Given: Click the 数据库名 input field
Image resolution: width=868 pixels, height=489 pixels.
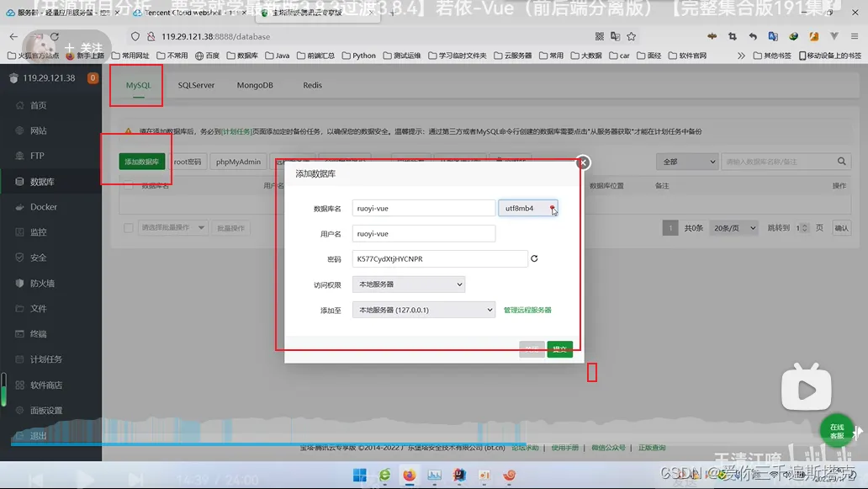Looking at the screenshot, I should click(x=423, y=208).
